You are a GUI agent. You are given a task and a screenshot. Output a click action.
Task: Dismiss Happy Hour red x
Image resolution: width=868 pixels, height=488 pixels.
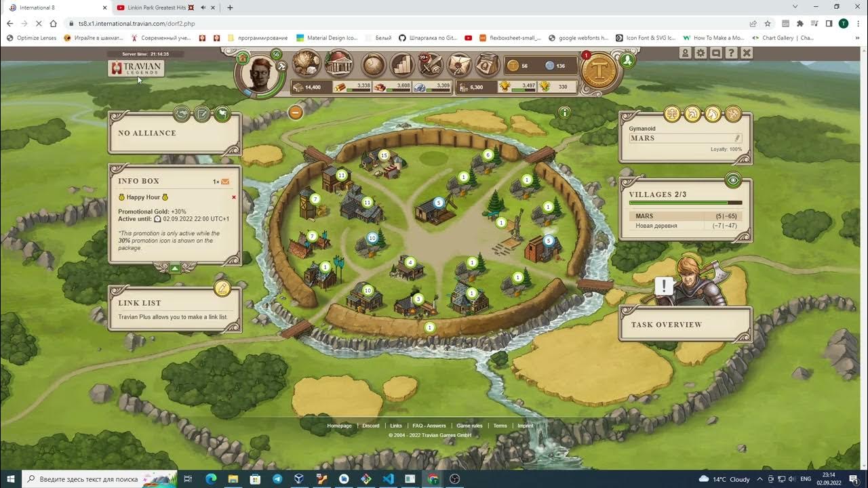pos(234,197)
